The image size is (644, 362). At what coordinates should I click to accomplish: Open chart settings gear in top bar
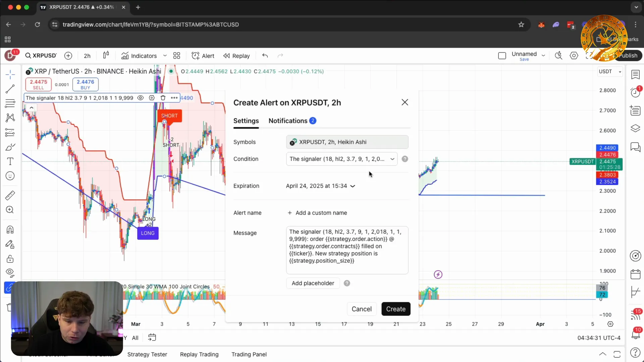point(574,56)
